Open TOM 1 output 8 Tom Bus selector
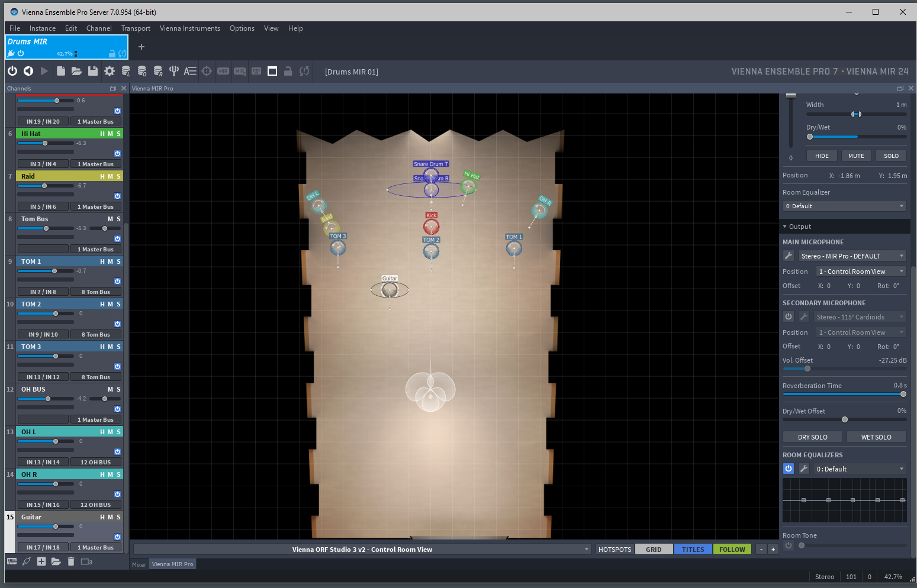The image size is (917, 588). click(x=96, y=292)
